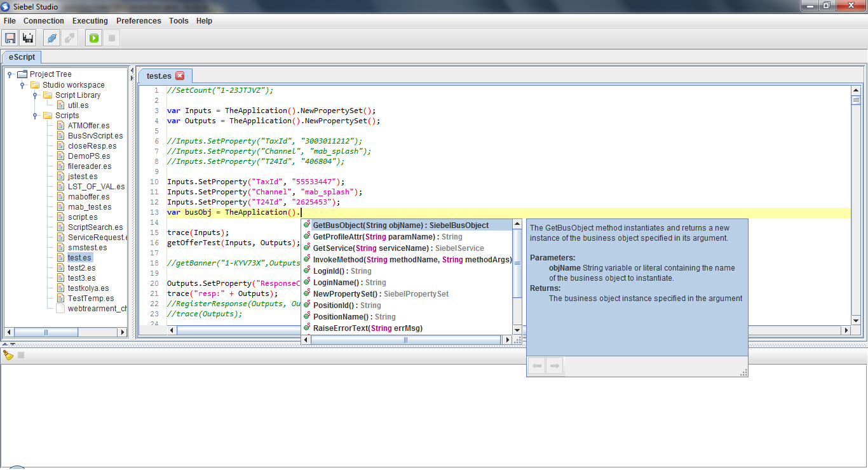Viewport: 868px width, 470px height.
Task: Click the ATMOffer.es file icon
Action: [x=61, y=125]
